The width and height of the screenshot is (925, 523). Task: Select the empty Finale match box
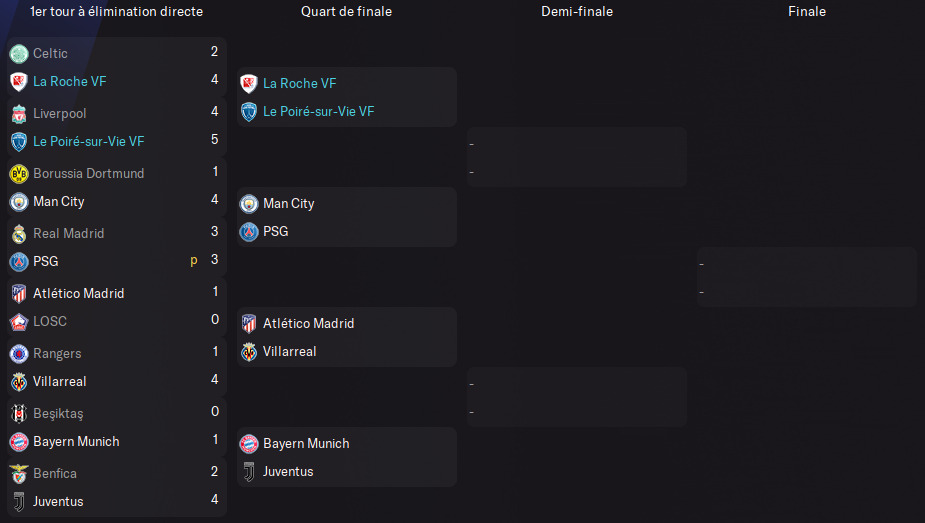point(807,277)
